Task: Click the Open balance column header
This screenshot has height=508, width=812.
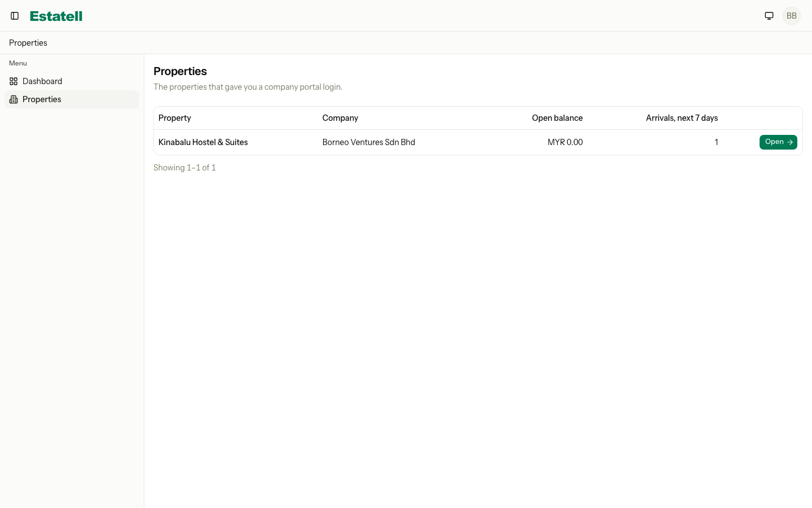Action: point(557,118)
